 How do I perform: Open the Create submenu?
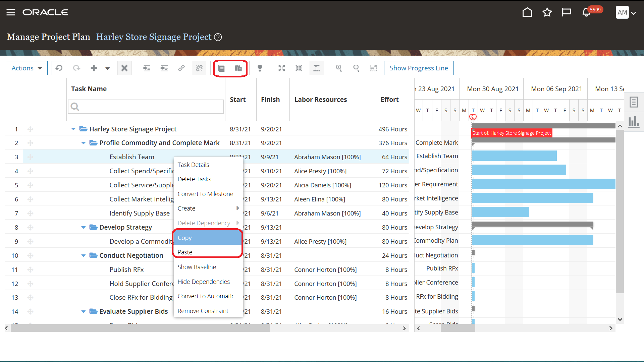pyautogui.click(x=208, y=208)
